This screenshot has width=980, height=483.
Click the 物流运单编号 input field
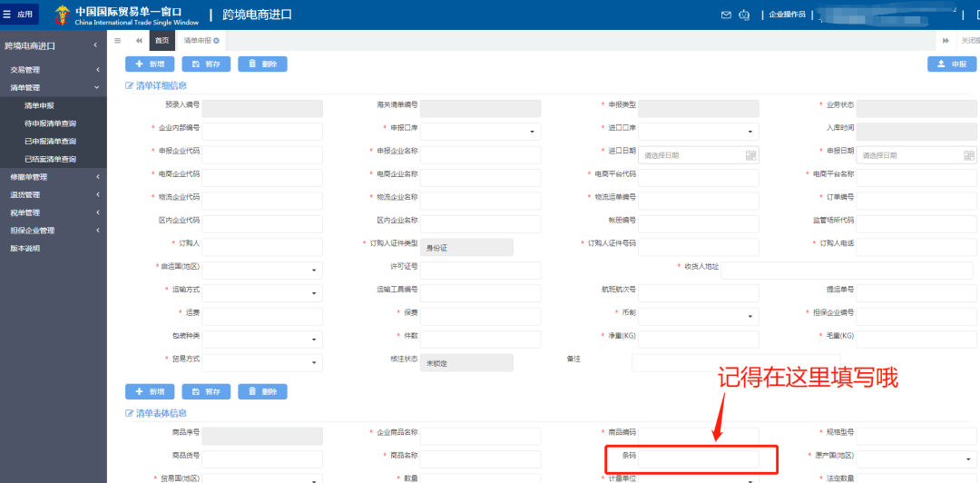699,201
